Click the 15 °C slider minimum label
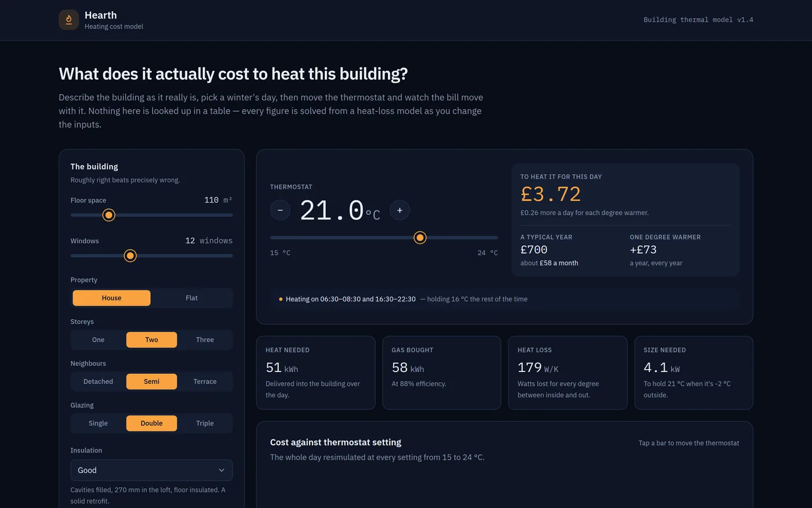This screenshot has width=812, height=508. coord(280,253)
